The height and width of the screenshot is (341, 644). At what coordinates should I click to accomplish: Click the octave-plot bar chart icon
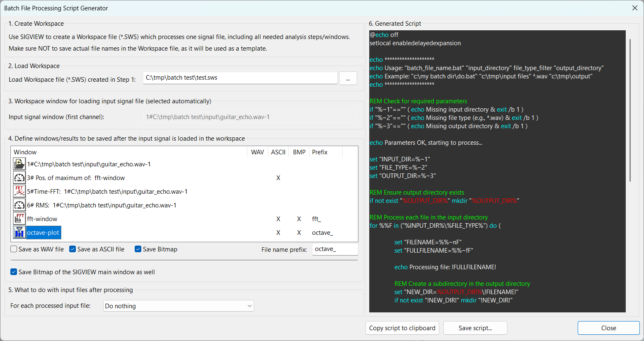tap(19, 232)
